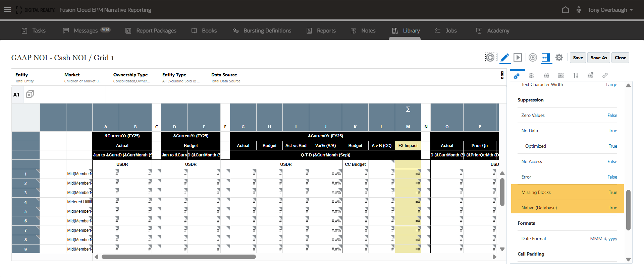Toggle No Data suppression True value
The width and height of the screenshot is (644, 277).
[x=612, y=131]
